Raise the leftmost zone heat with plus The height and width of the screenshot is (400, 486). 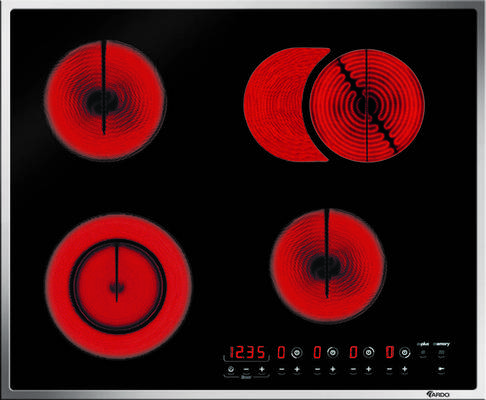point(297,369)
